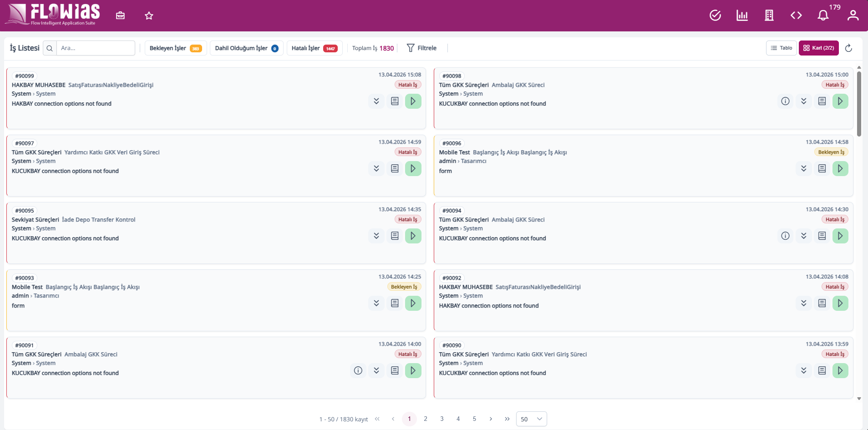
Task: Show info for job #90094
Action: [x=785, y=236]
